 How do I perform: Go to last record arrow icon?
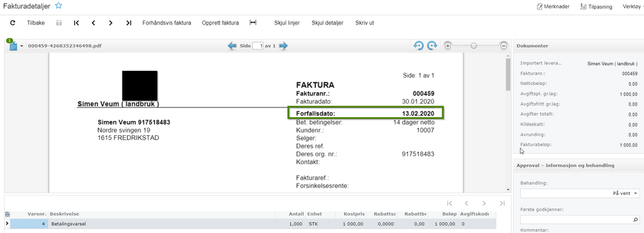(128, 23)
